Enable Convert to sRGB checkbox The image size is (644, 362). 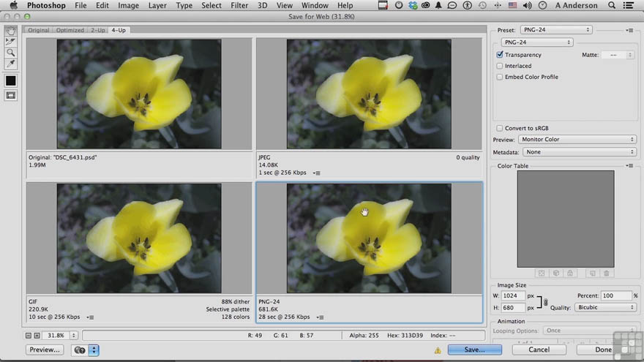tap(499, 128)
